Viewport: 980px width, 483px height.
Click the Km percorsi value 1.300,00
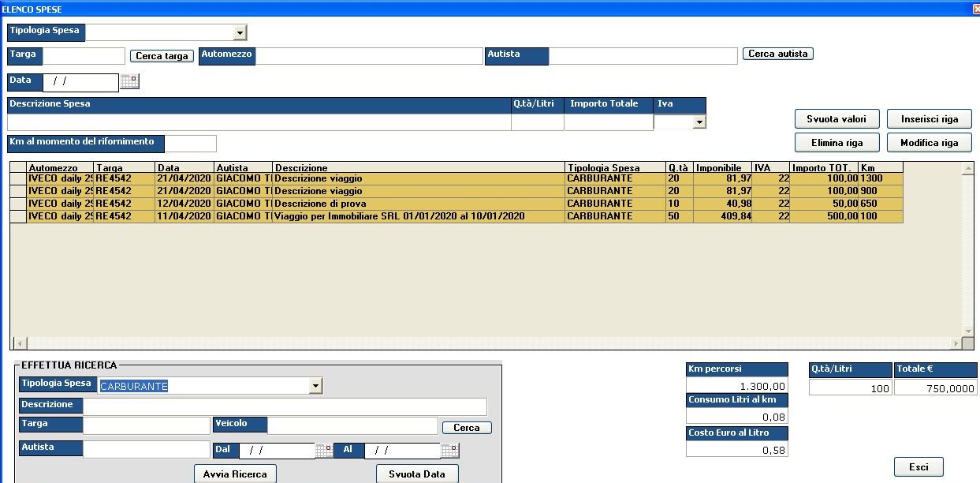[x=737, y=386]
